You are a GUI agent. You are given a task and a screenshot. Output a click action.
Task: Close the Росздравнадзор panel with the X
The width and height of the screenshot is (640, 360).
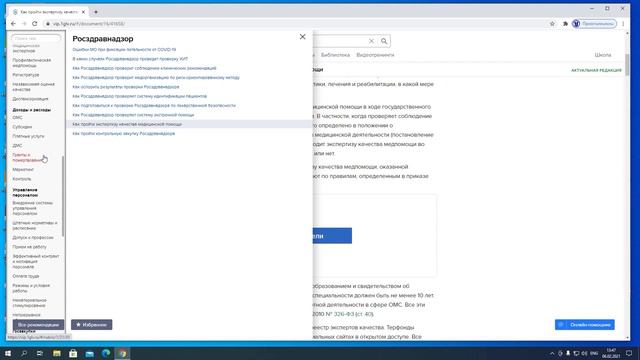[302, 37]
